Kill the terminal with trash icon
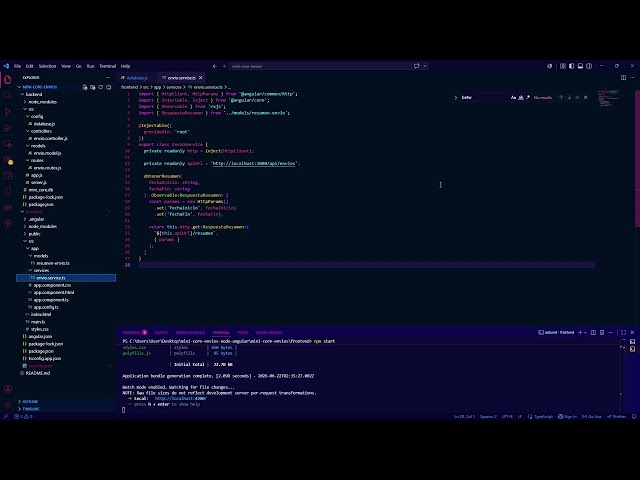This screenshot has width=640, height=480. [602, 332]
